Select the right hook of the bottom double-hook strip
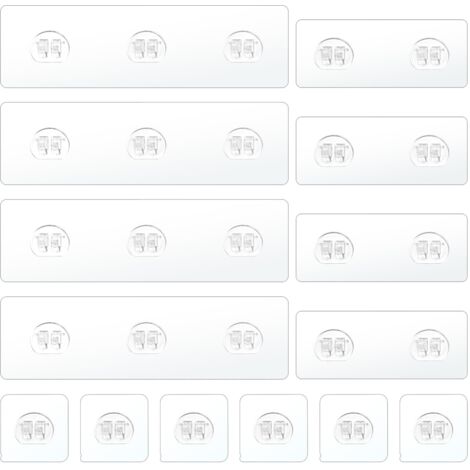Viewport: 470px width, 470px height. click(430, 346)
